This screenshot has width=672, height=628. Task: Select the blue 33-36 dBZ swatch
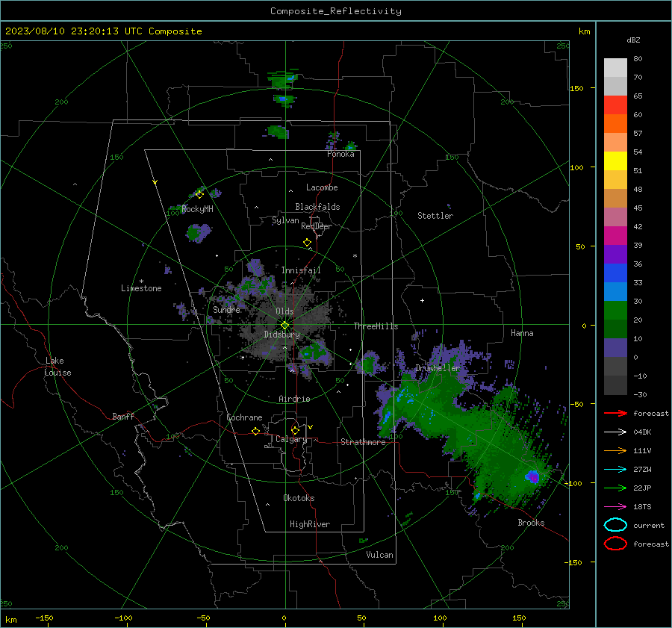point(615,273)
